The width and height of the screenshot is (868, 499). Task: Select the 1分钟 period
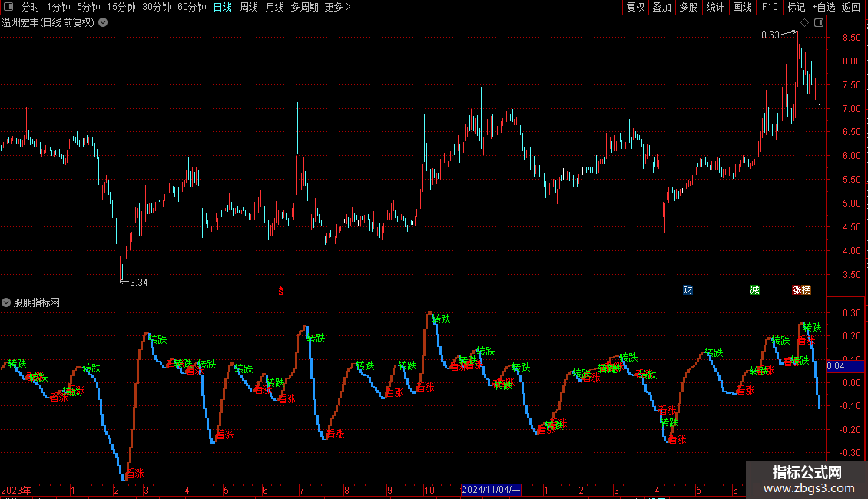(58, 7)
